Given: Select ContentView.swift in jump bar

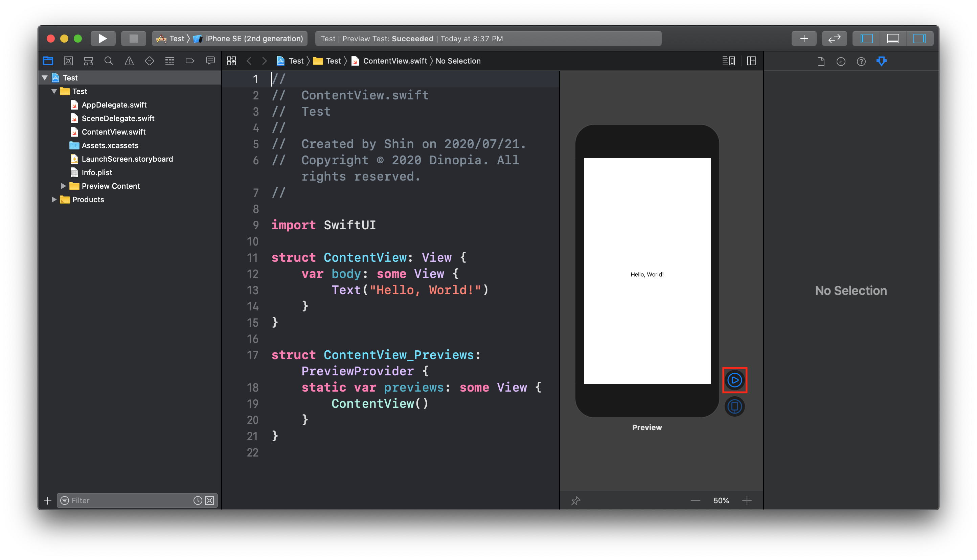Looking at the screenshot, I should [x=395, y=61].
